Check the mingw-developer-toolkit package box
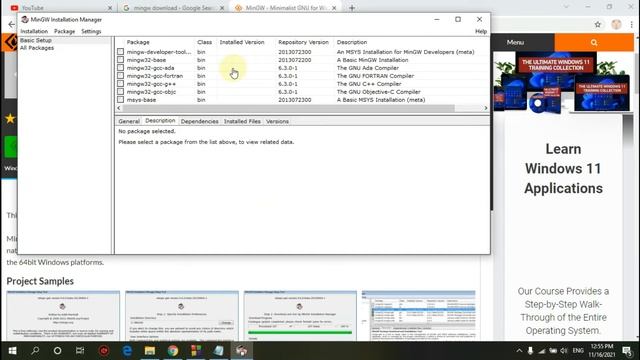Viewport: 640px width, 360px height. [x=120, y=52]
